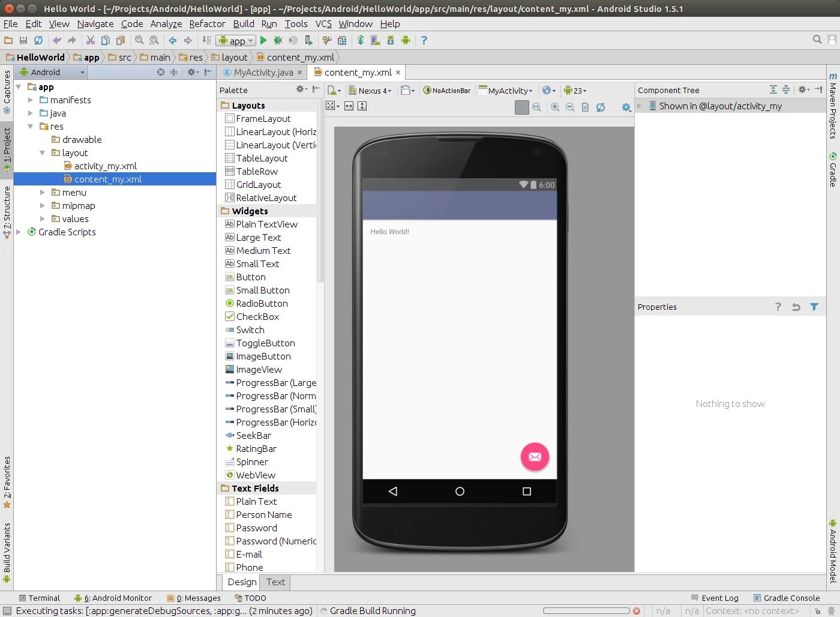This screenshot has width=840, height=617.
Task: Click the Undo arrow in the toolbar
Action: [57, 40]
